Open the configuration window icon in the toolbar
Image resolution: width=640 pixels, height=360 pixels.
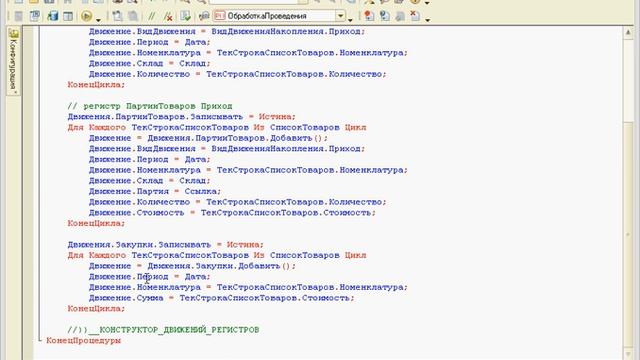coord(35,16)
